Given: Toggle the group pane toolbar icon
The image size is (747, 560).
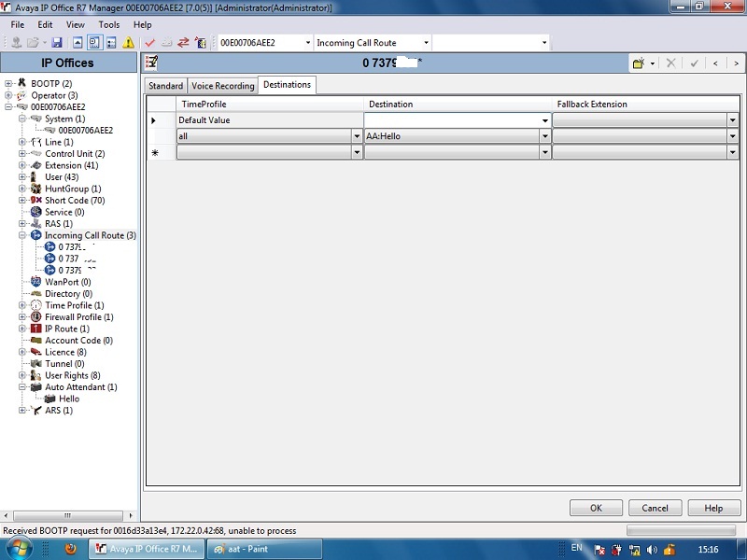Looking at the screenshot, I should 111,43.
